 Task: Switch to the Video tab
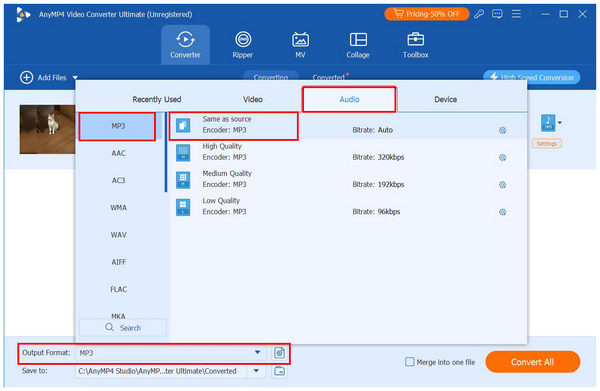[x=253, y=99]
